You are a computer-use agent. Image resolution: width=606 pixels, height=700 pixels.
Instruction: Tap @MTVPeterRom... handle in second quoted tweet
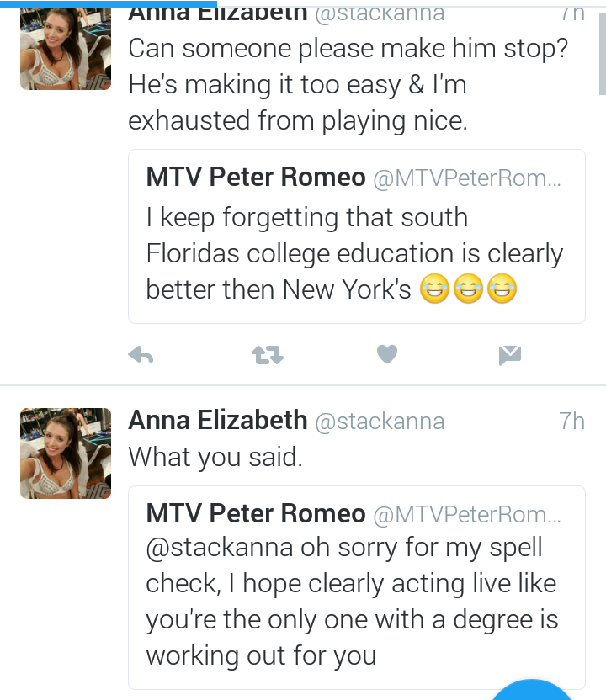click(467, 515)
